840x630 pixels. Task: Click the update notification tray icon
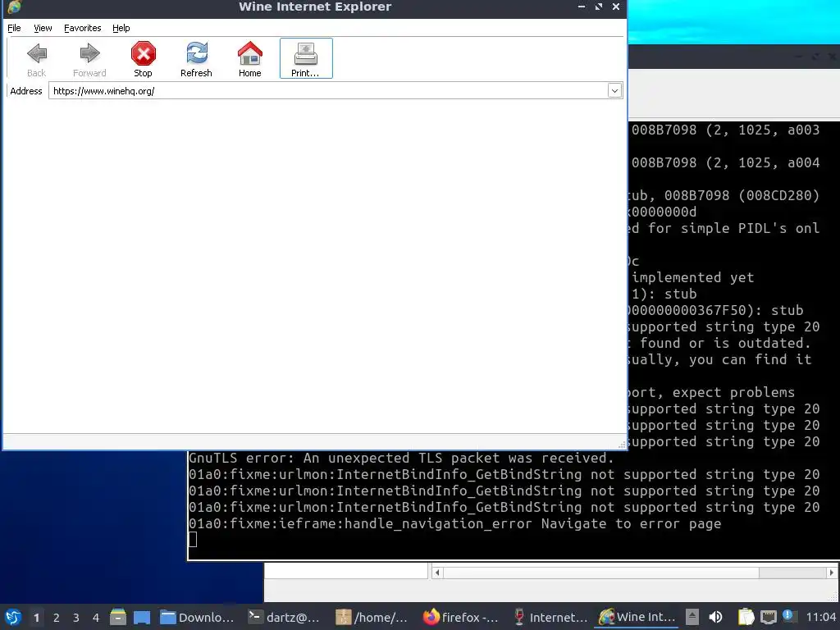[x=787, y=615]
